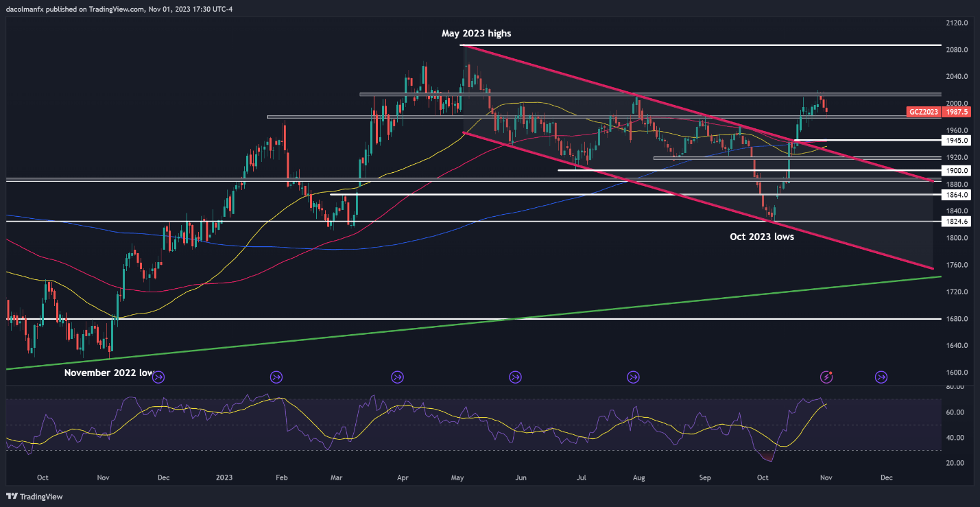980x507 pixels.
Task: Click the "May 2023 highs" annotation
Action: 477,34
